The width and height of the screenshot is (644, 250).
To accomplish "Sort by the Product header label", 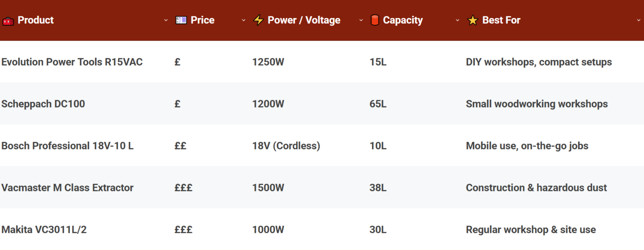I will [x=36, y=20].
